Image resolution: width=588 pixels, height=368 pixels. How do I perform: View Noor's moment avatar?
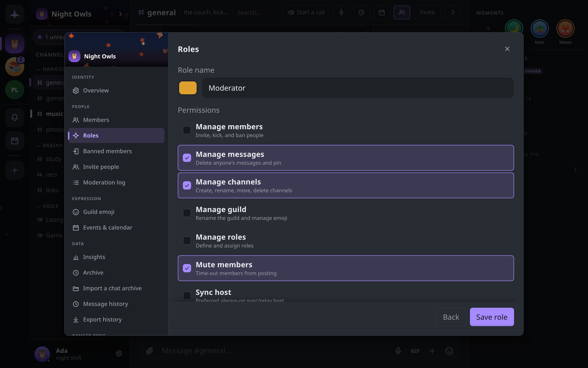[539, 29]
